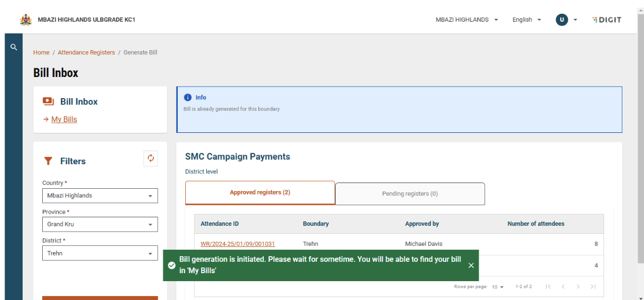
Task: Open the My Bills link
Action: pos(64,120)
